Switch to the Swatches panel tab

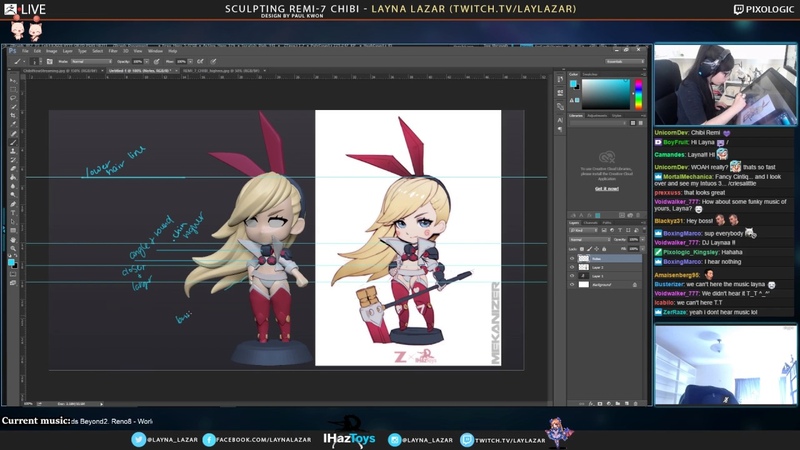[590, 74]
